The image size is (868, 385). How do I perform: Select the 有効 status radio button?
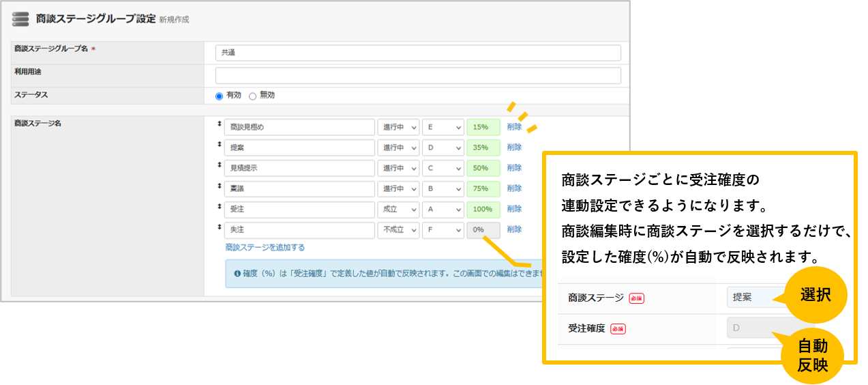coord(219,96)
